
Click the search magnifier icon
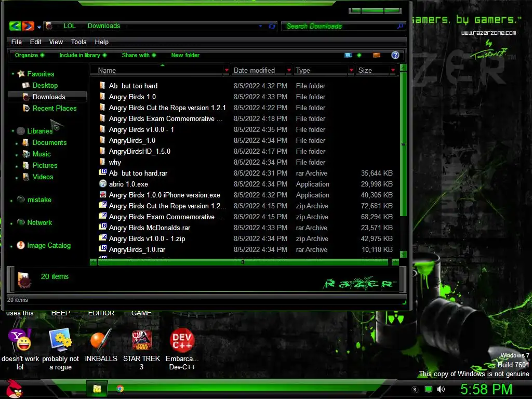(x=401, y=26)
